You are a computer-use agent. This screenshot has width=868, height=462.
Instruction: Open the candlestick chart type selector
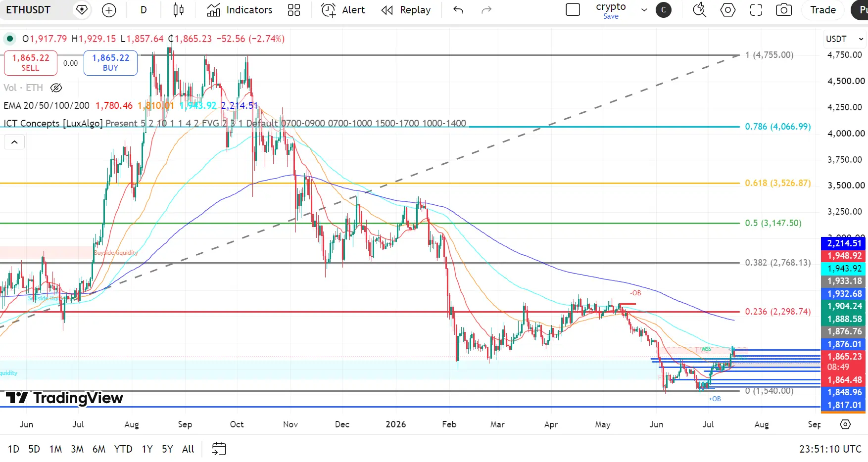[x=179, y=10]
